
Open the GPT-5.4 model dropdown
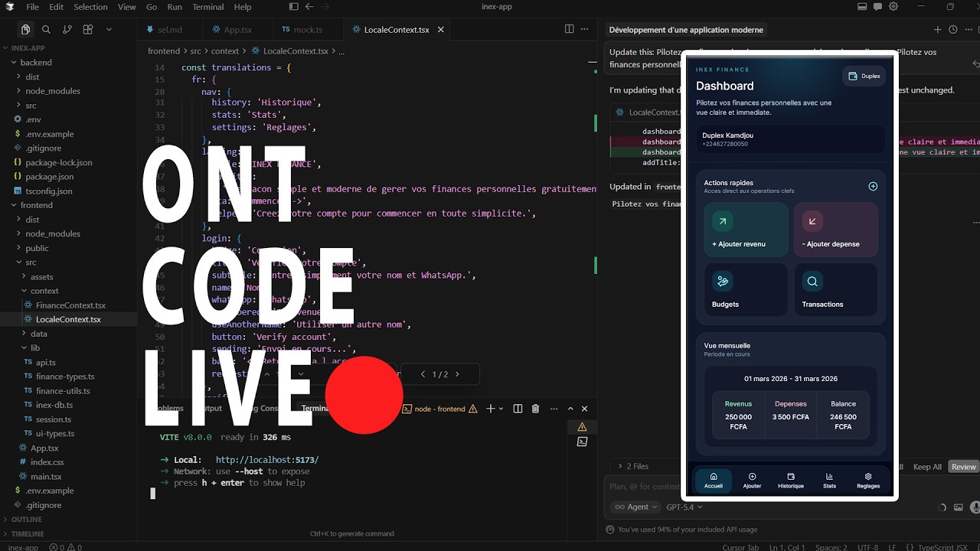pos(684,507)
